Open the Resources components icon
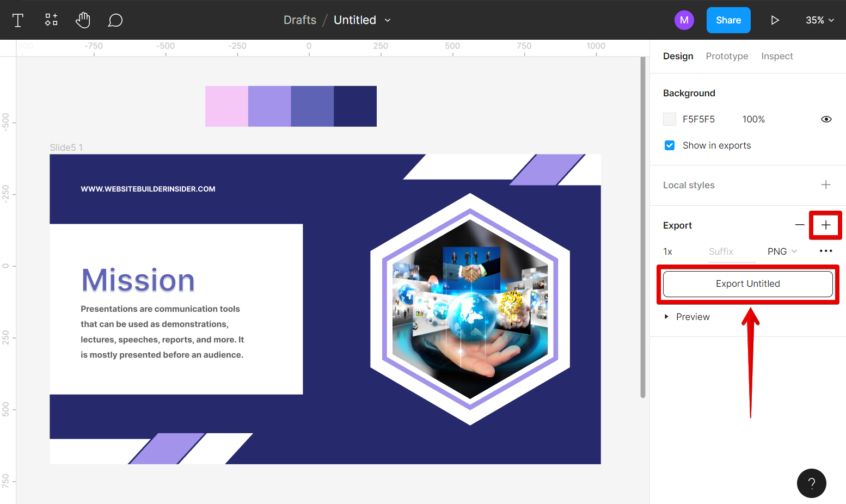Screen dimensions: 846x504 [51, 20]
